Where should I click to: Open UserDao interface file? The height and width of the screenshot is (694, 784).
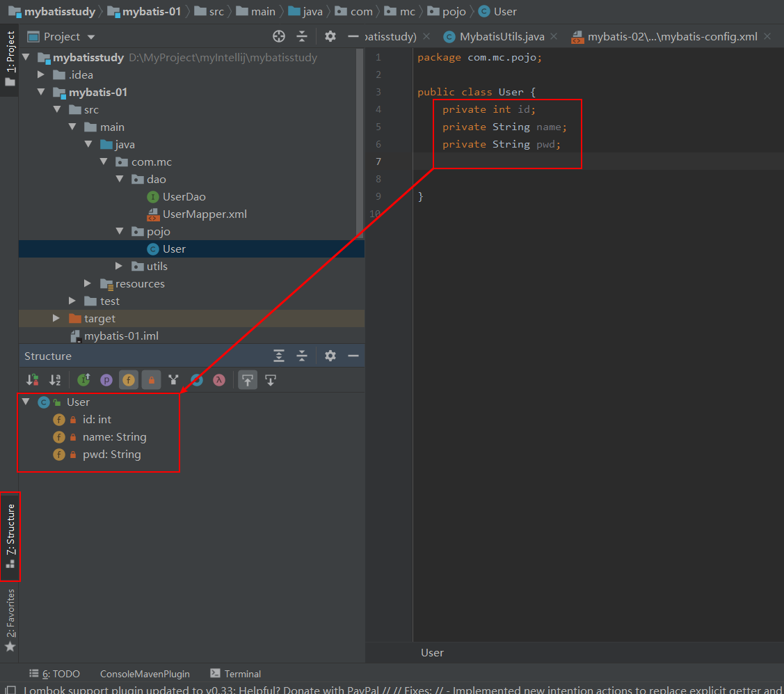(x=176, y=196)
